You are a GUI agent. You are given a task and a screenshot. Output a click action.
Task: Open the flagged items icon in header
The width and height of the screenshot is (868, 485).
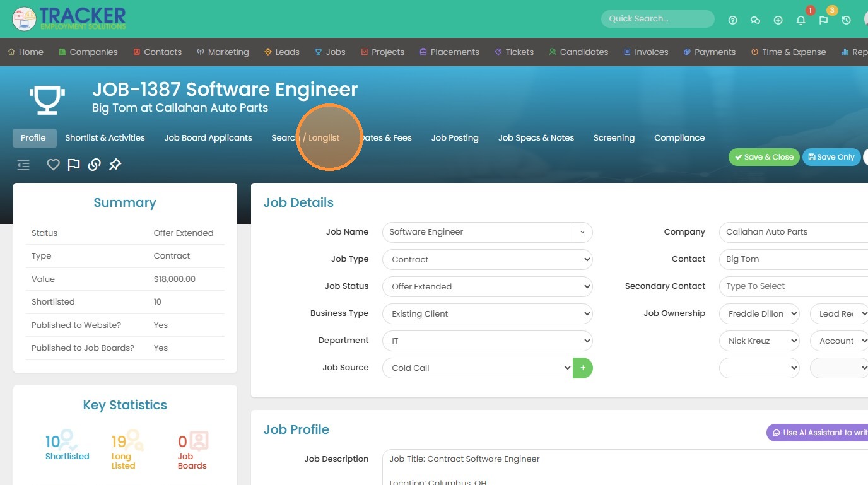click(823, 20)
